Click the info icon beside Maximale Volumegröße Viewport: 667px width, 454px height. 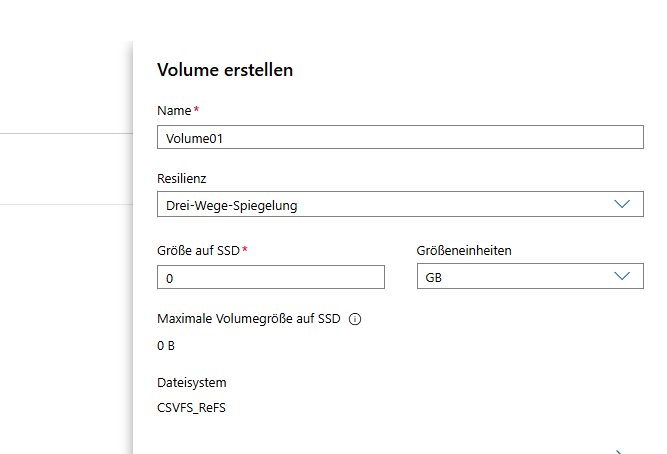tap(355, 319)
